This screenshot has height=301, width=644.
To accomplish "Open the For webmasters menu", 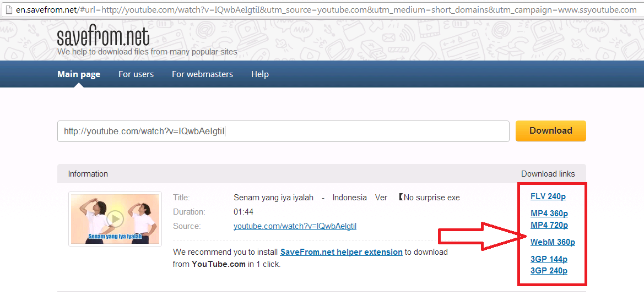I will pos(203,74).
